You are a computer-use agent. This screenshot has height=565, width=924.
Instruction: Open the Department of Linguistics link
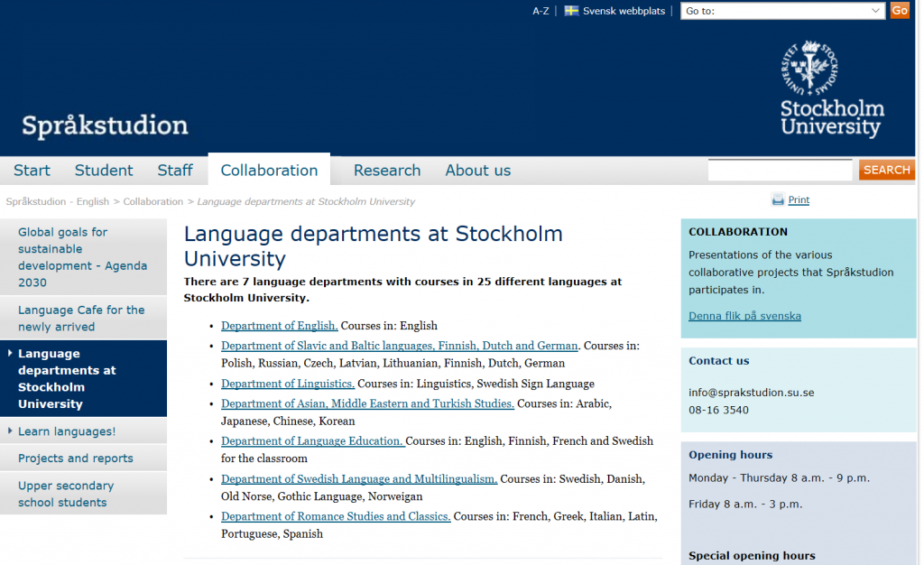click(x=288, y=384)
